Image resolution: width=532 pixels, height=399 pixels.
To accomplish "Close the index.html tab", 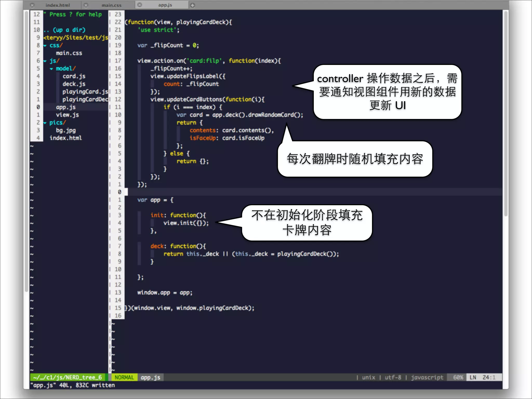I will 32,5.
